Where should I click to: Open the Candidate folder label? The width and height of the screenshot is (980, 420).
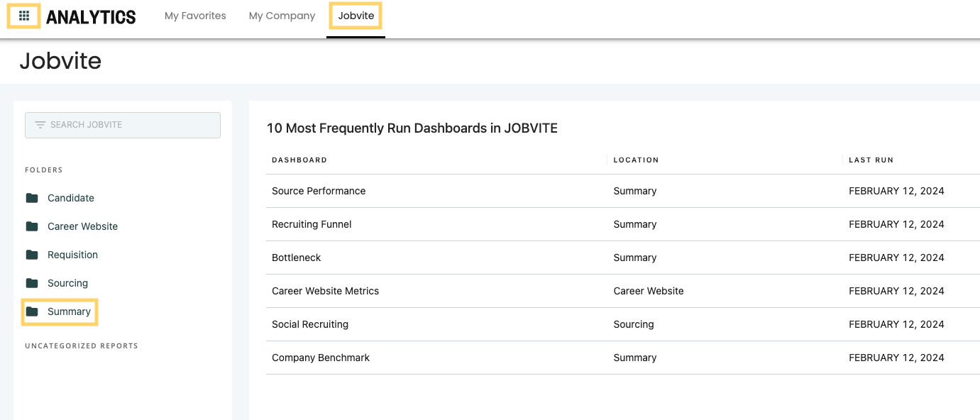(71, 198)
